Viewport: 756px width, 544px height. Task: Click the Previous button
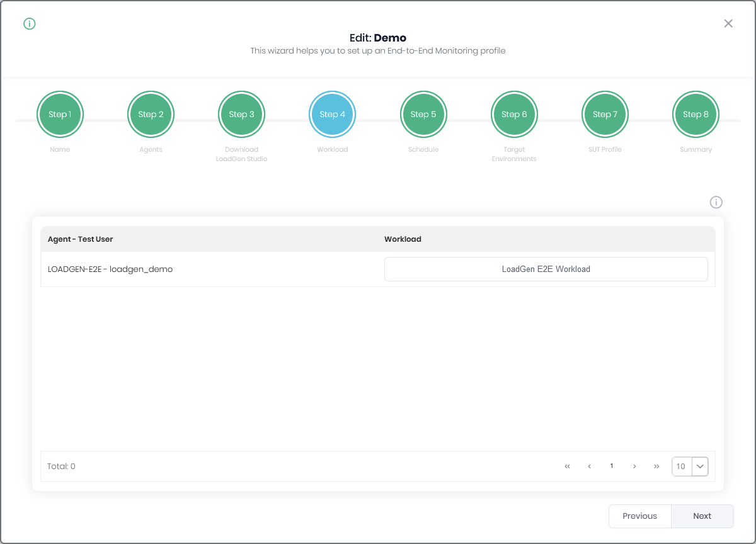(639, 516)
